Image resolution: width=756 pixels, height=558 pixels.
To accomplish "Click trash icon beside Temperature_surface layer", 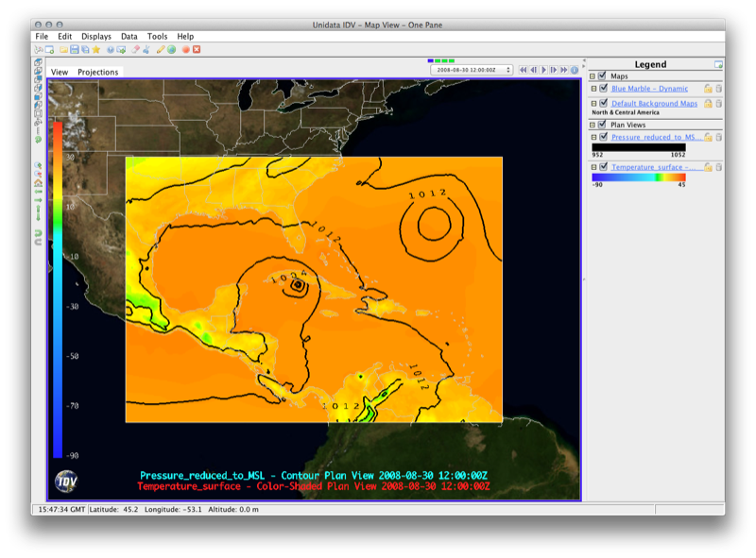I will tap(718, 167).
